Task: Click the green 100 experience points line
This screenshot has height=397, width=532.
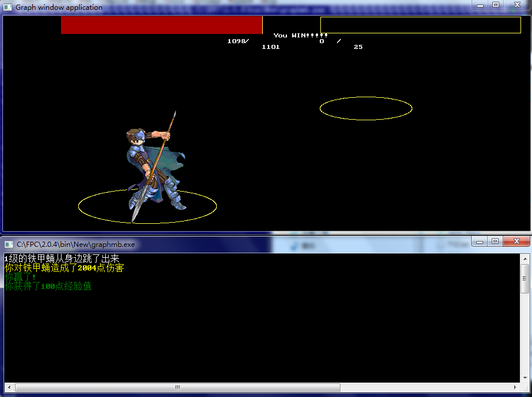Action: [48, 286]
